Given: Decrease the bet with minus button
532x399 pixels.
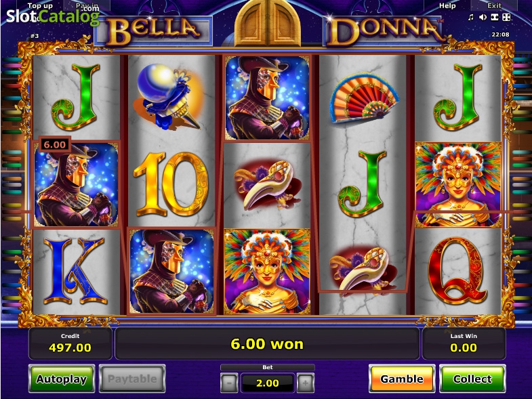Looking at the screenshot, I should (x=229, y=383).
